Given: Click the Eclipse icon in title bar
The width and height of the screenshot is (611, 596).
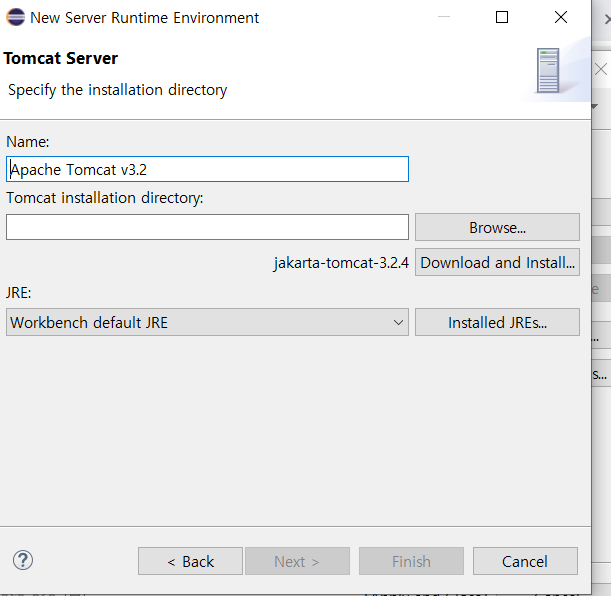Looking at the screenshot, I should click(16, 18).
